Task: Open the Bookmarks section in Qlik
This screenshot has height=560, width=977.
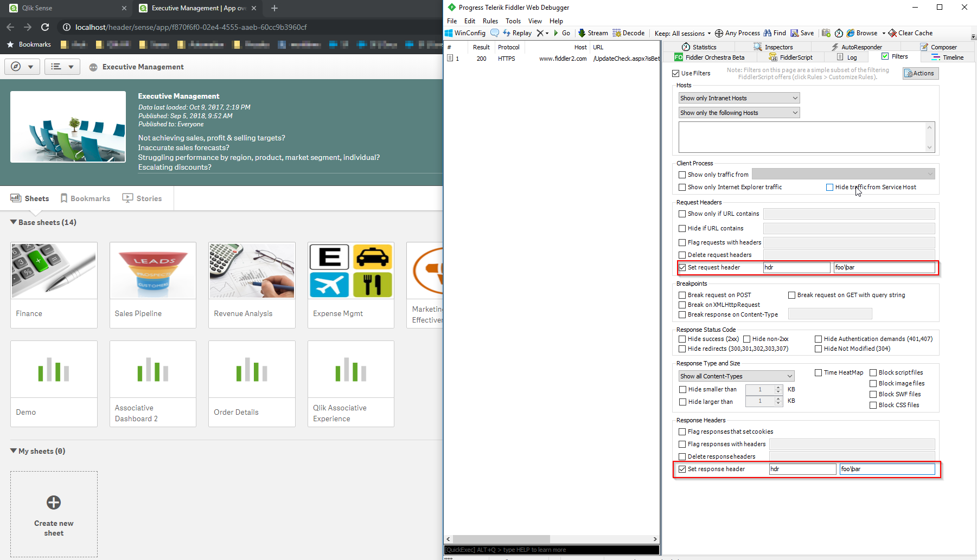Action: click(x=85, y=198)
